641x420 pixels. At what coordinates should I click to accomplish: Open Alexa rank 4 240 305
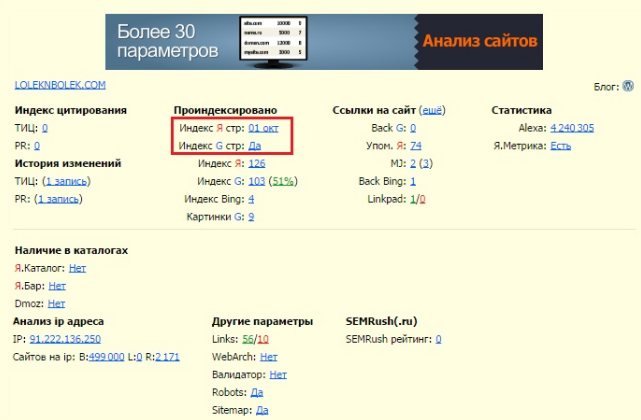click(x=572, y=128)
